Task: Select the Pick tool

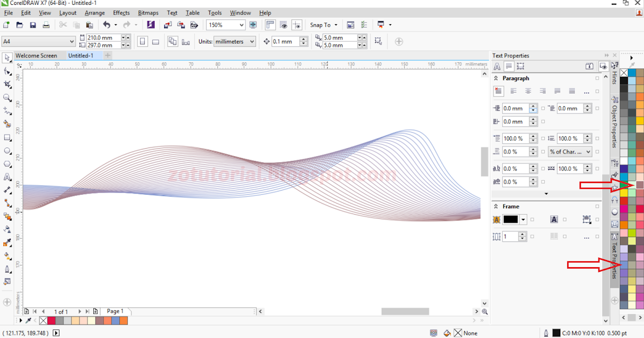Action: pyautogui.click(x=8, y=57)
